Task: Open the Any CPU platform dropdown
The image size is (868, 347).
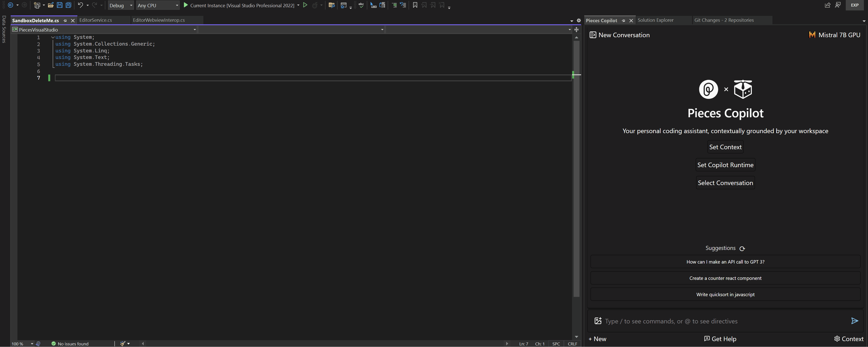Action: [158, 5]
